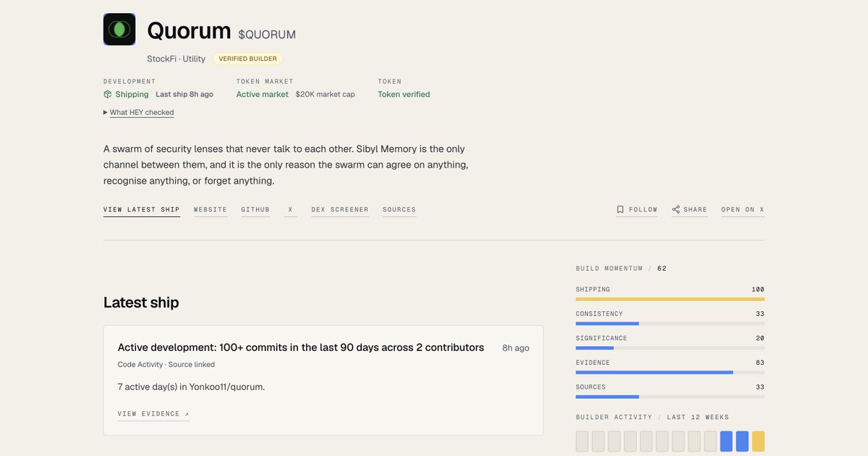Viewport: 868px width, 456px height.
Task: Click 'Last ship 8h ago' text
Action: 184,94
